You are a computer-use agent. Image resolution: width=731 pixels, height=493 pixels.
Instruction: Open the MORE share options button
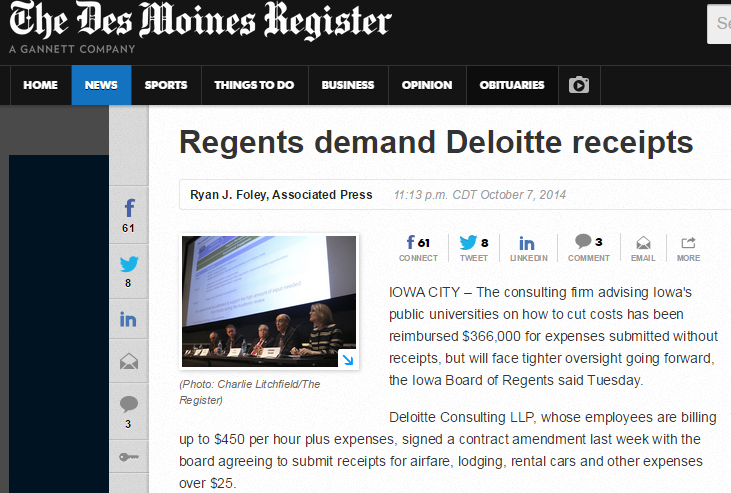coord(689,248)
